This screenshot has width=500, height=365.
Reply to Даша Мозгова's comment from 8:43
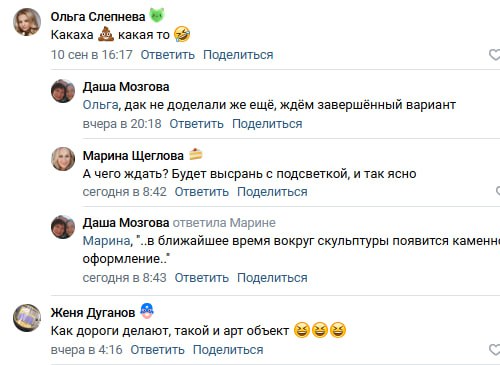pyautogui.click(x=202, y=277)
